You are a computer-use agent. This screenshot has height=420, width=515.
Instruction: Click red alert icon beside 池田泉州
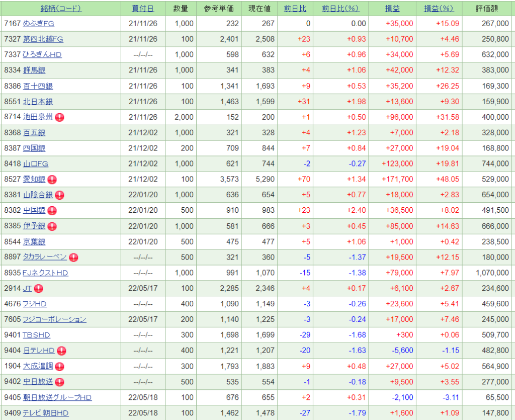59,117
